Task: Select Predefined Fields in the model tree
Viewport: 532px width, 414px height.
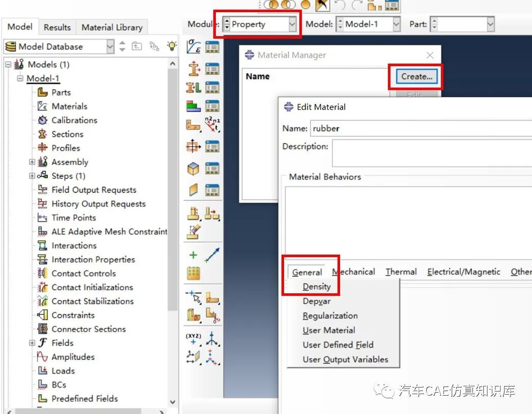Action: [85, 398]
